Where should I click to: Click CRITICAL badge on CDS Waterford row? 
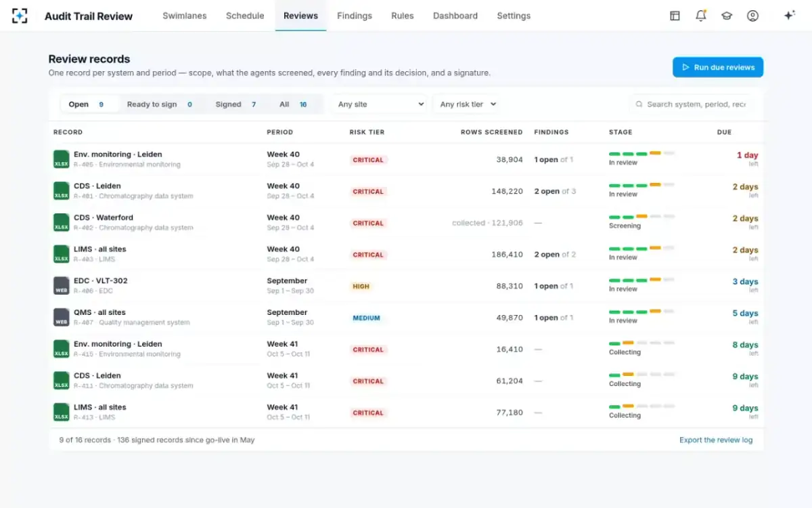tap(368, 223)
